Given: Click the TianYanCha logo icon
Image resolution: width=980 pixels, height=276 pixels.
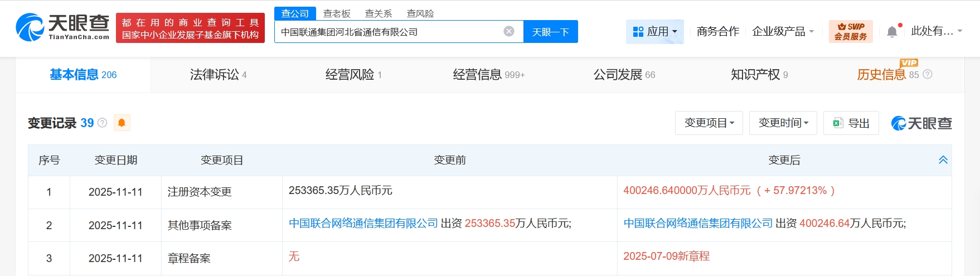Looking at the screenshot, I should pos(31,27).
